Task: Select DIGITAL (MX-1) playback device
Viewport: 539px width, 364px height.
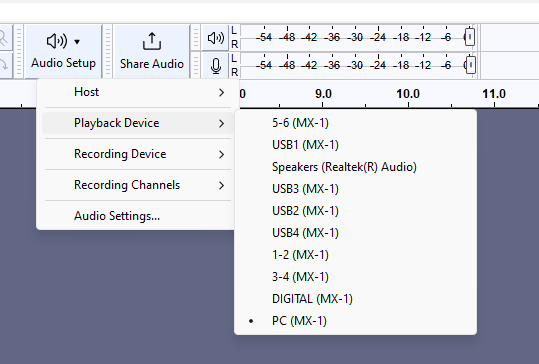Action: (x=355, y=299)
